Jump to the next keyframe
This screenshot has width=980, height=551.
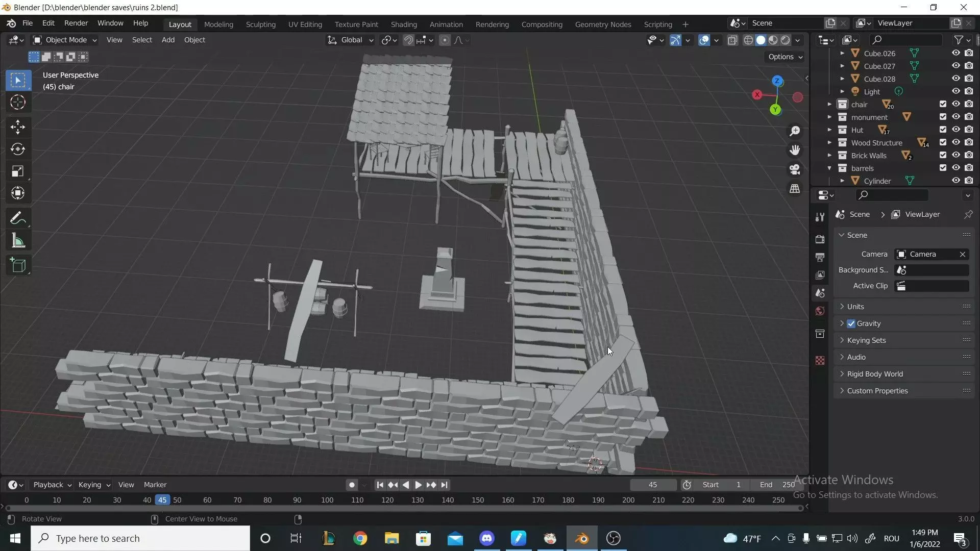431,485
